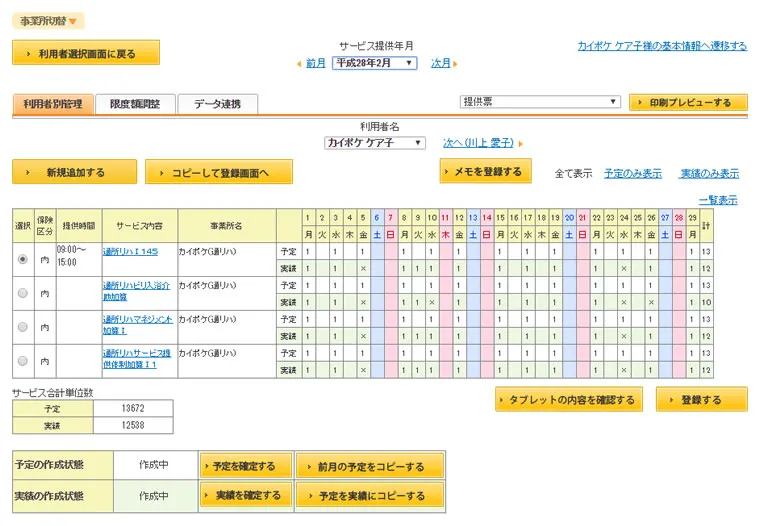
Task: Select radio button for 通所リハI145 row
Action: 22,259
